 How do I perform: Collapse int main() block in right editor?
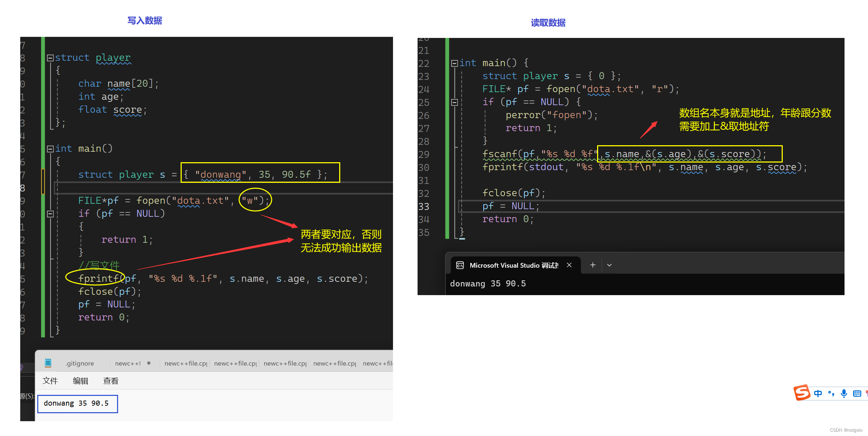coord(454,63)
